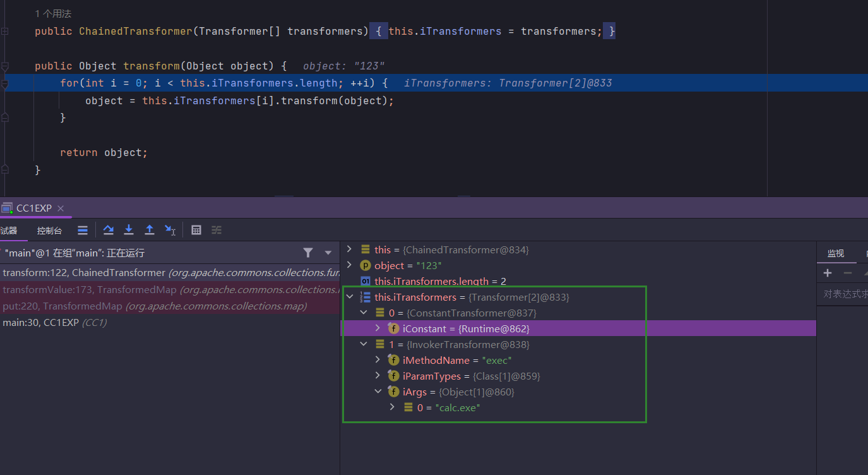Switch to the 控制台 console tab
The height and width of the screenshot is (475, 868).
coord(50,231)
